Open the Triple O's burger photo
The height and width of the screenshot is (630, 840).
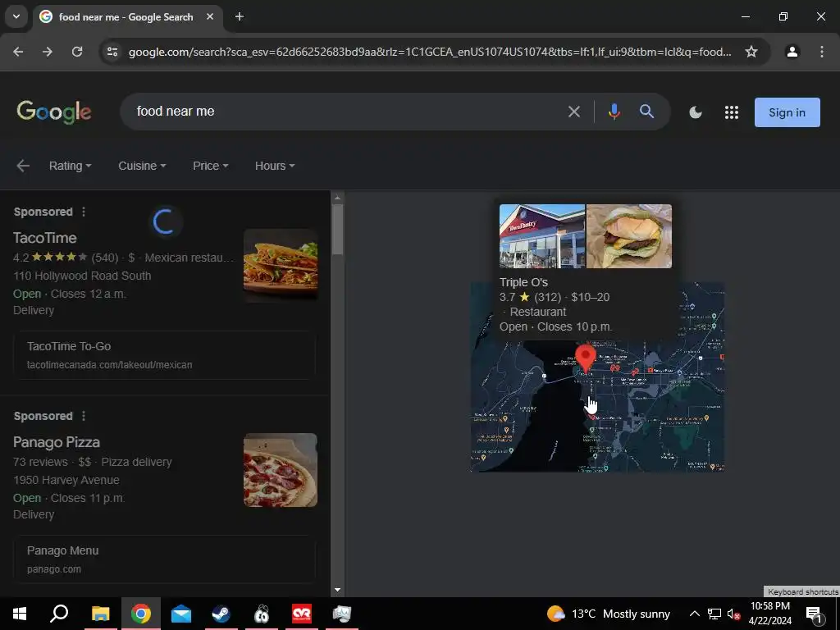pos(629,235)
